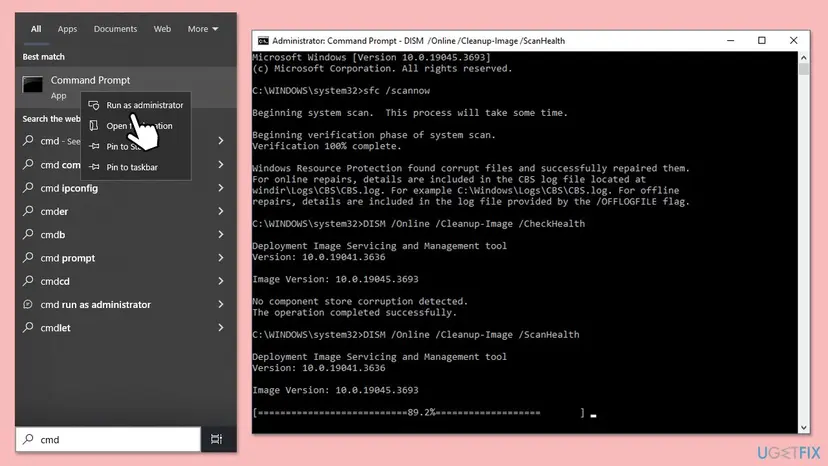Open the More dropdown in search filters
This screenshot has height=466, width=828.
203,29
